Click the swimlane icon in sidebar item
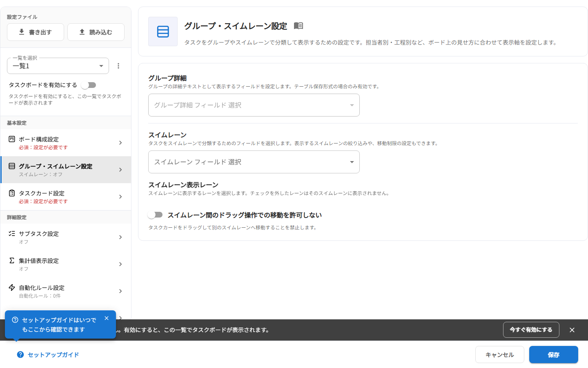Image resolution: width=588 pixels, height=368 pixels. (12, 166)
